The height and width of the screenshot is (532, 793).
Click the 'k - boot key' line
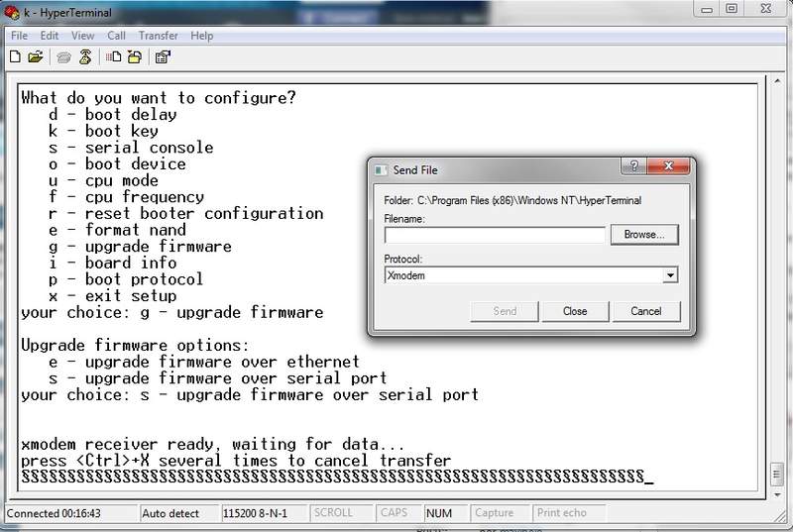(x=103, y=132)
